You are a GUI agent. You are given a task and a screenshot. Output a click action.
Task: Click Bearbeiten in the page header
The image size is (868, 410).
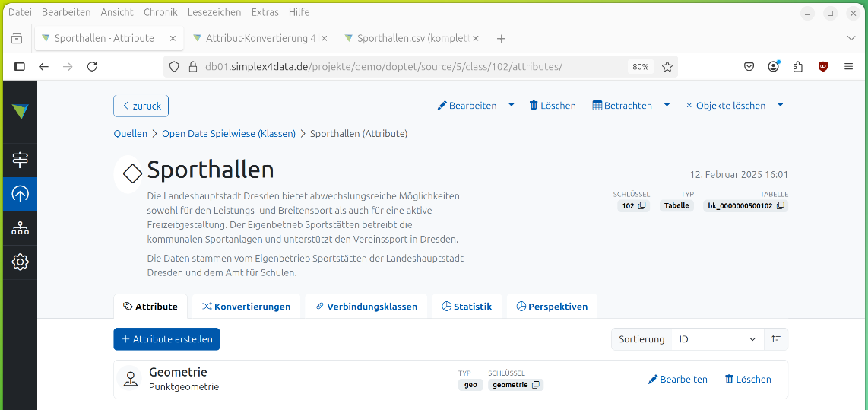pos(467,105)
